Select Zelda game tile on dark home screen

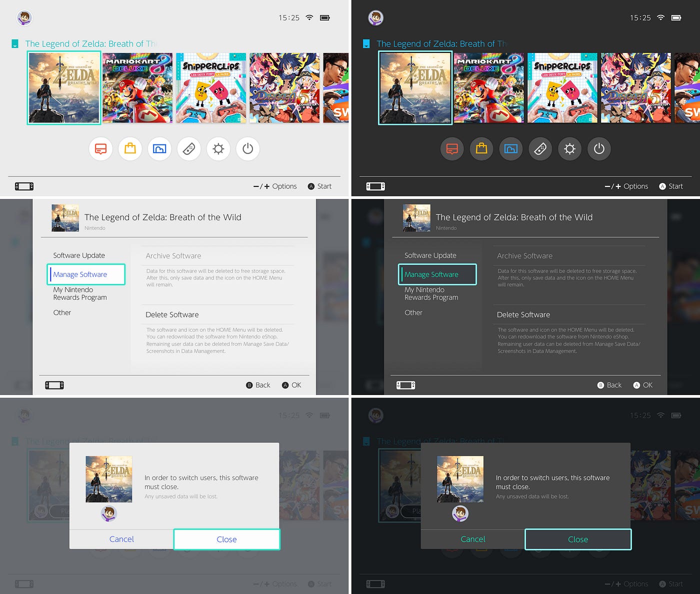coord(415,88)
